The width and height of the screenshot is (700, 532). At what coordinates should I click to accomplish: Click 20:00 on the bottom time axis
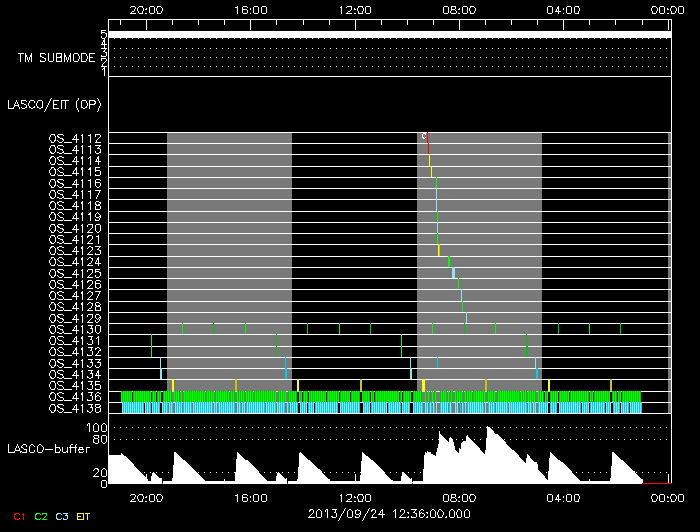[147, 496]
